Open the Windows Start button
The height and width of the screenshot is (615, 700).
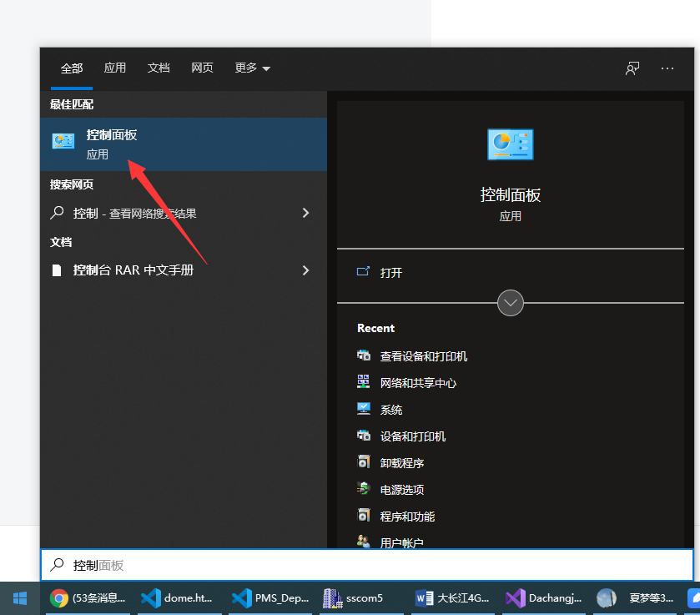(x=20, y=598)
